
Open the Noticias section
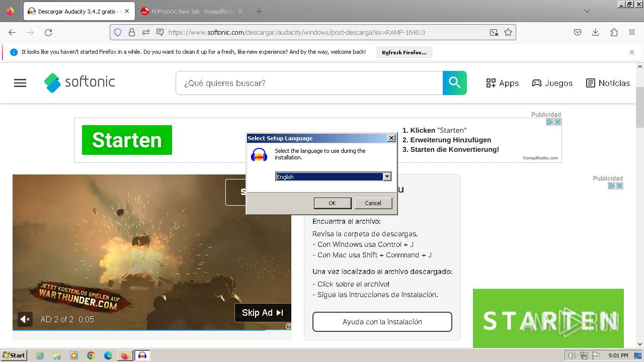coord(608,83)
